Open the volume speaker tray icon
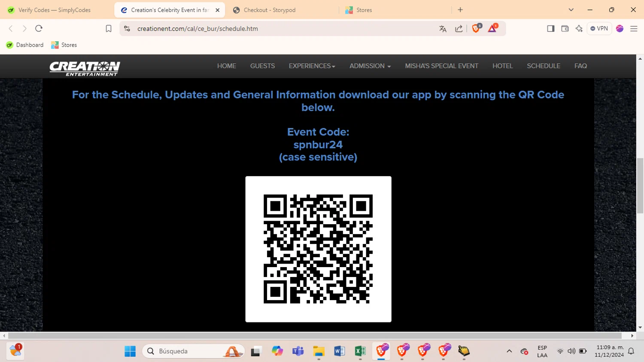This screenshot has width=644, height=362. pyautogui.click(x=571, y=351)
